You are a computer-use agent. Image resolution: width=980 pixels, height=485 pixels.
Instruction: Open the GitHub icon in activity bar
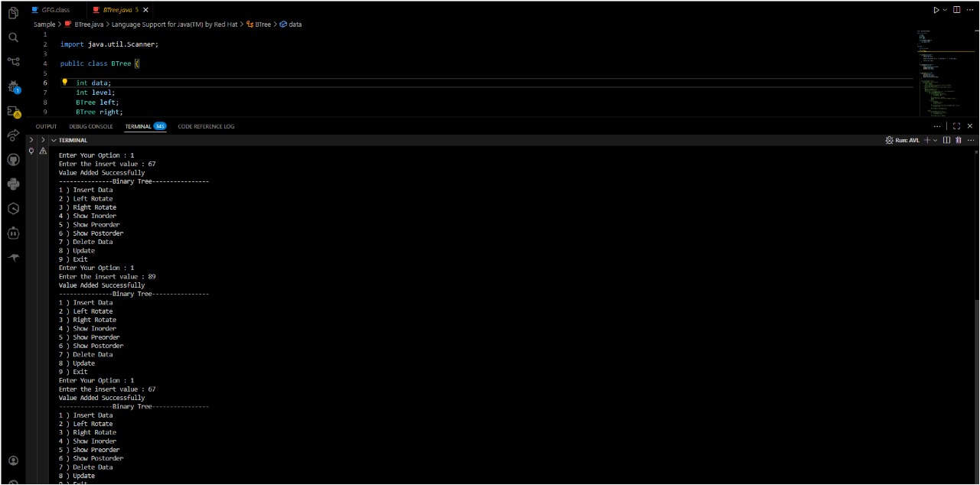tap(13, 160)
